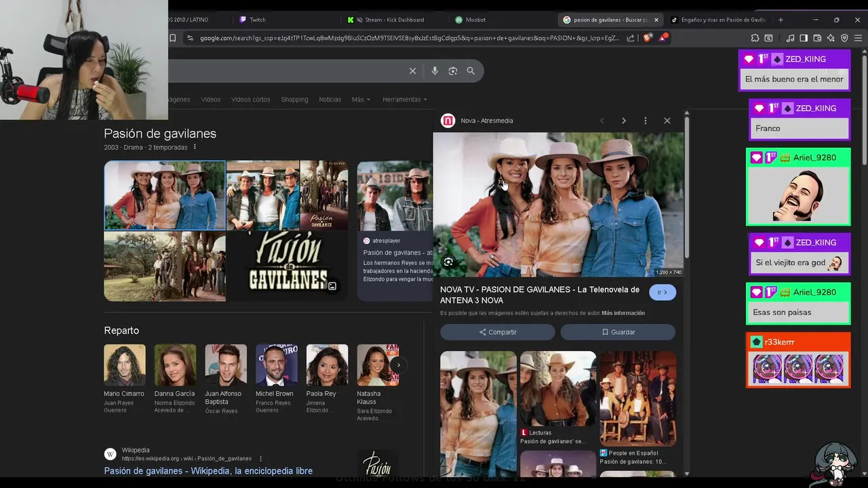Screen dimensions: 868x488
Task: Click the Compartir share button
Action: [498, 332]
